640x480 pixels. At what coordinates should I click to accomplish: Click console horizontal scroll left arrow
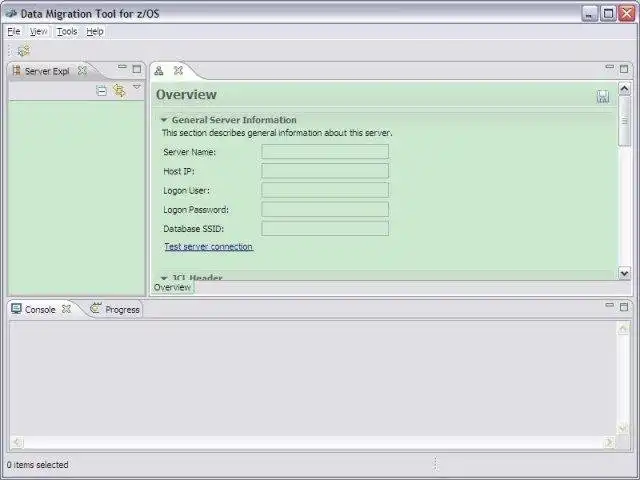tap(17, 442)
